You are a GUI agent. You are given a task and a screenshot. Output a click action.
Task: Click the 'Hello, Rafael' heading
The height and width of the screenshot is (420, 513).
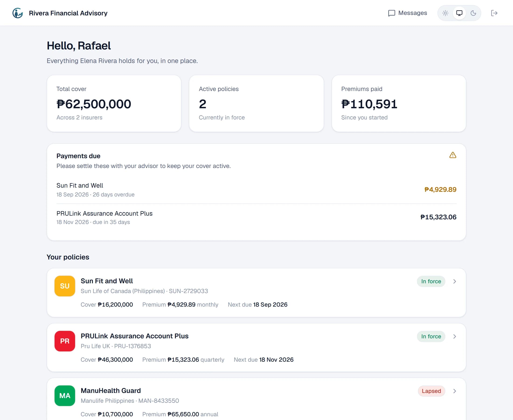(79, 46)
